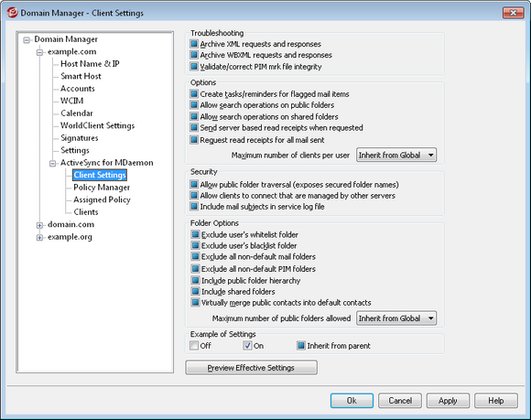Viewport: 531px width, 420px height.
Task: Collapse the ActiveSync for MDaemon node
Action: click(x=52, y=164)
